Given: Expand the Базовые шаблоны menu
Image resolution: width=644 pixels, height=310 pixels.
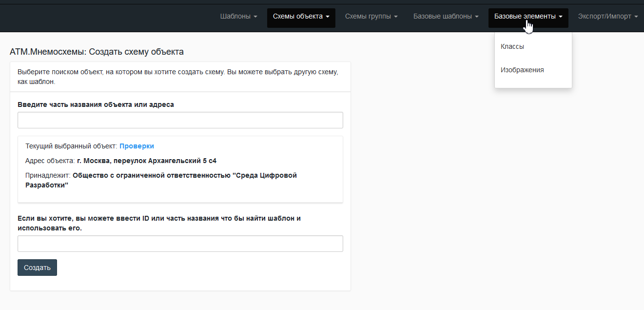Looking at the screenshot, I should click(446, 17).
